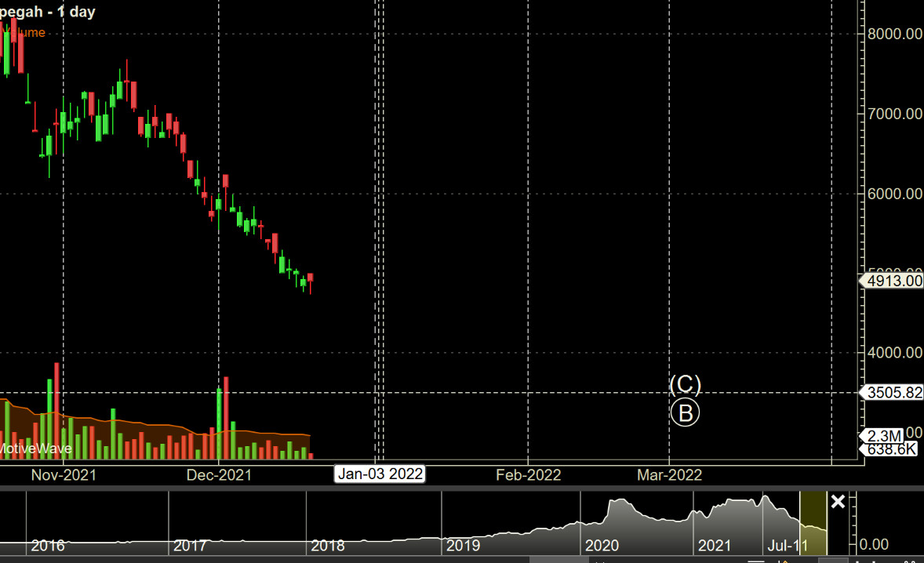
Task: Click the Mar-2022 time axis label
Action: pos(669,474)
